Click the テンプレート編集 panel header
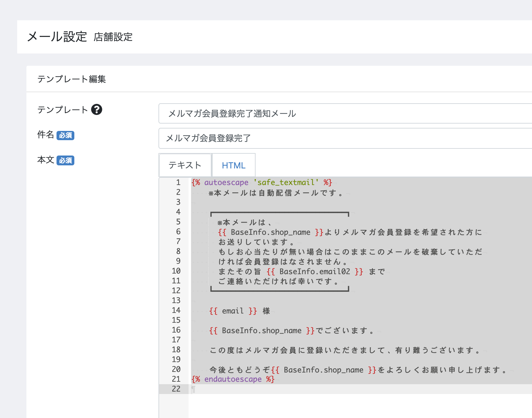The width and height of the screenshot is (532, 418). click(72, 79)
